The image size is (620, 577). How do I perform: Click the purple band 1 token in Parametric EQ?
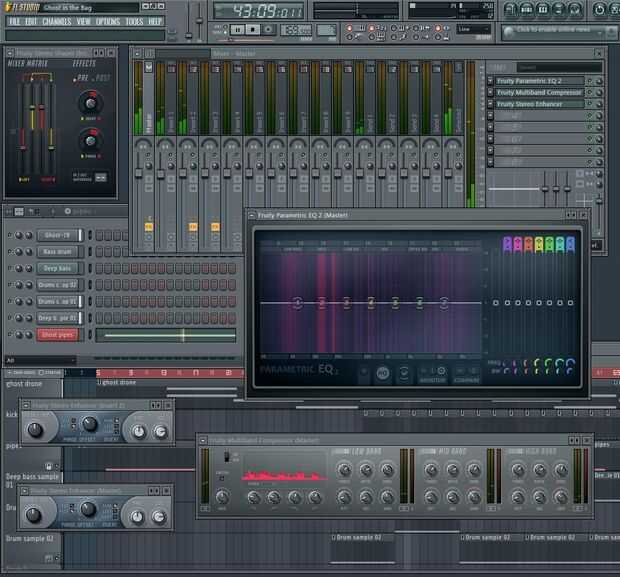coord(507,244)
